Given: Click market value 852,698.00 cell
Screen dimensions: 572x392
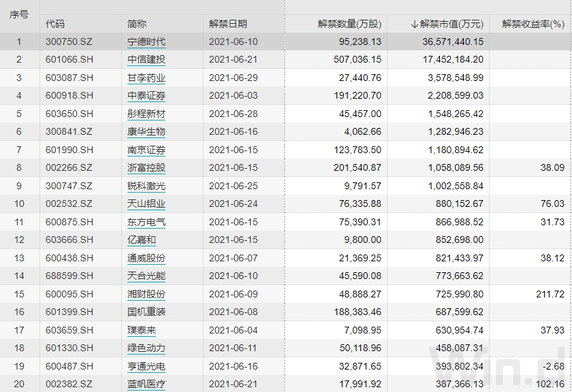Looking at the screenshot, I should point(460,240).
